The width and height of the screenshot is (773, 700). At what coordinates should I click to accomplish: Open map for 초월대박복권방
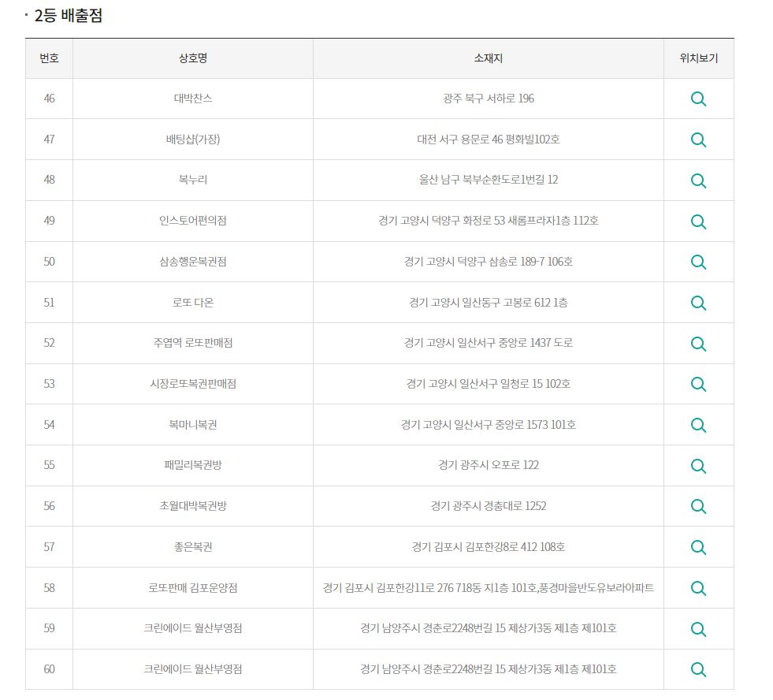698,507
